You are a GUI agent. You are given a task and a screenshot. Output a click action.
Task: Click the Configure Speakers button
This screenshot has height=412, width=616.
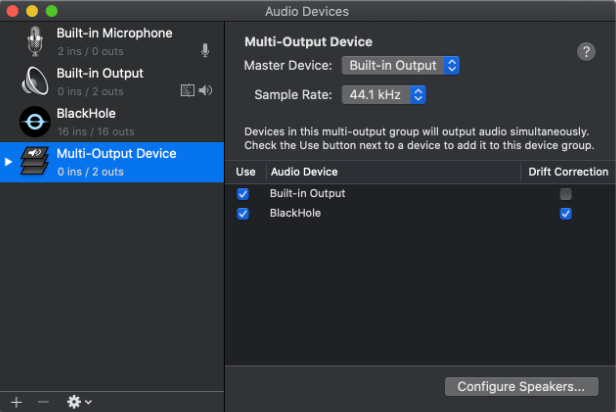tap(520, 386)
